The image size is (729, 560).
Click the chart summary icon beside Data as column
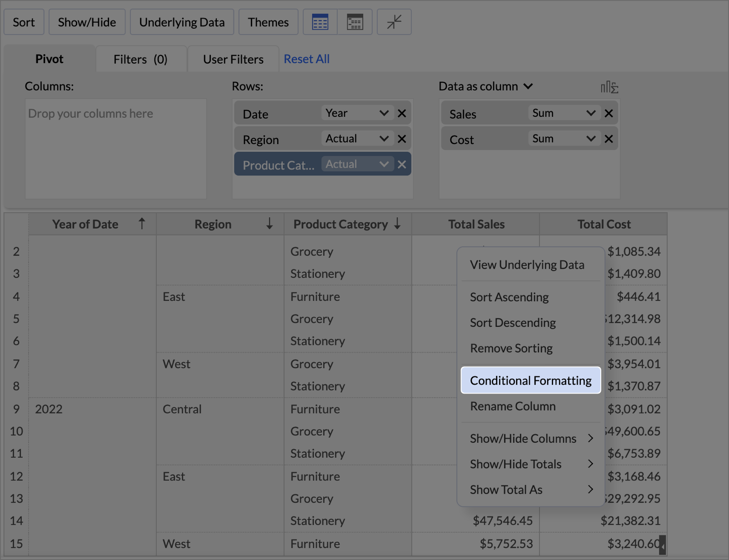609,87
